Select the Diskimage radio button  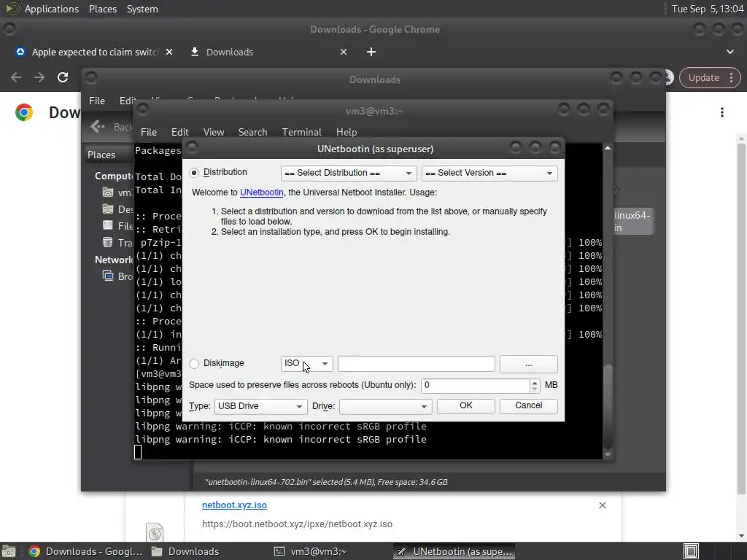coord(194,364)
